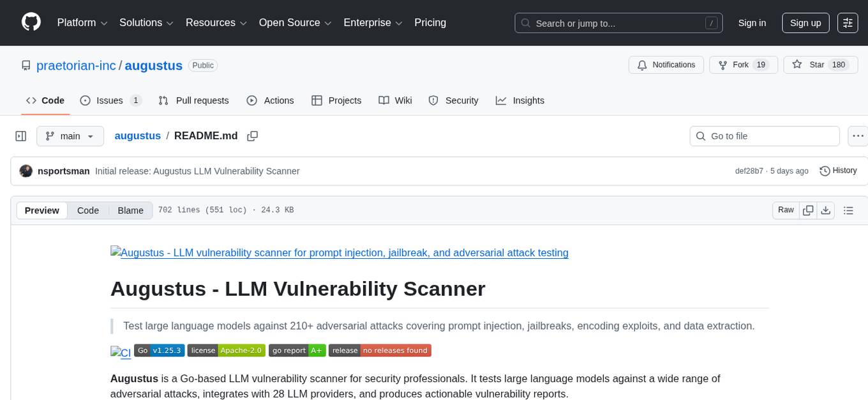Collapse the file tree sidebar
Image resolution: width=868 pixels, height=400 pixels.
coord(20,136)
